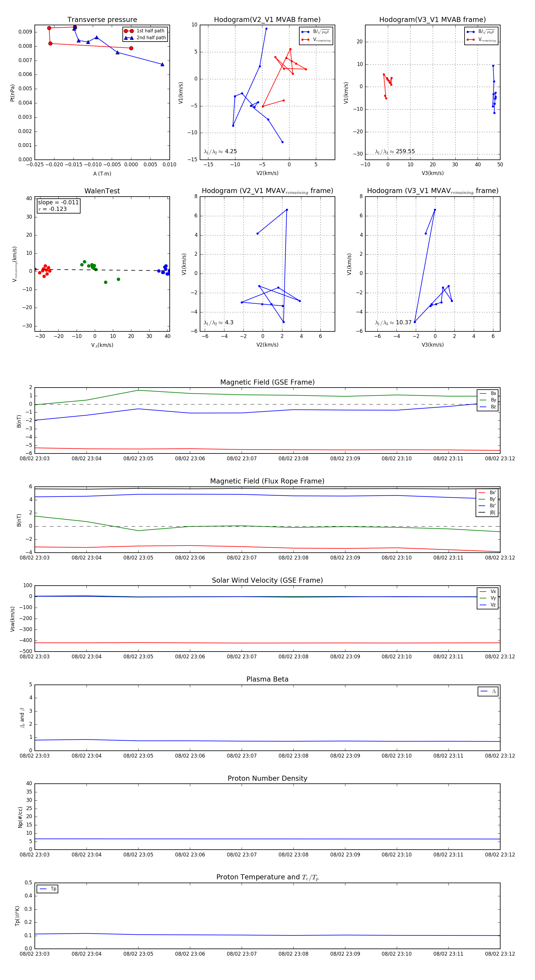Click the "Hodogram(V2_V1 MVAB frame)" title

(267, 19)
